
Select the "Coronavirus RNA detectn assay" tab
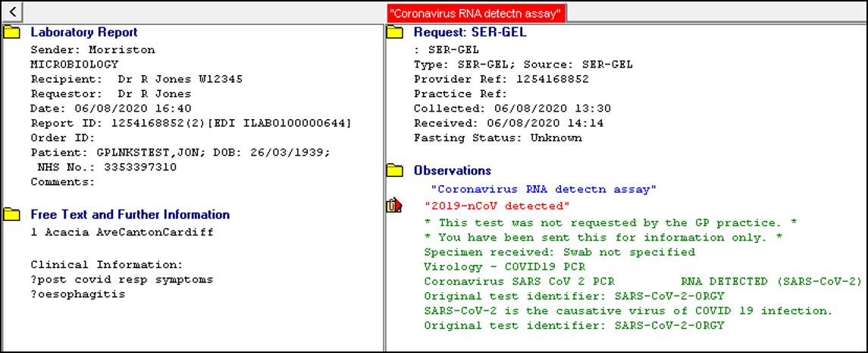tap(477, 14)
